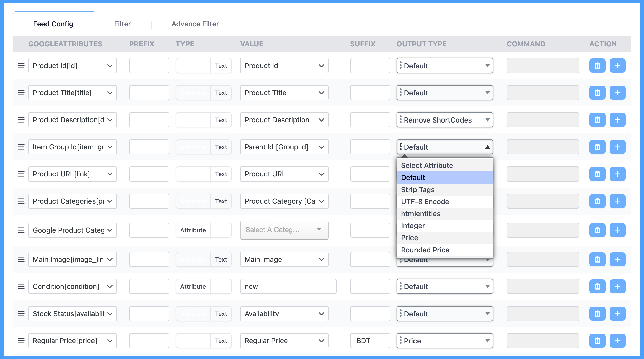Delete the Regular Price row
Screen dimensions: 644x359
tap(597, 341)
